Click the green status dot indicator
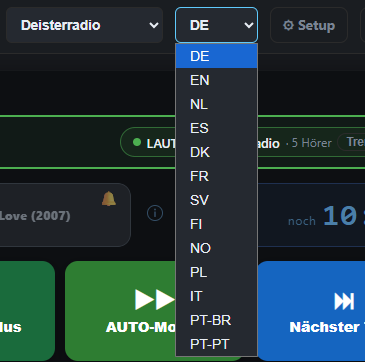This screenshot has width=365, height=362. [137, 142]
